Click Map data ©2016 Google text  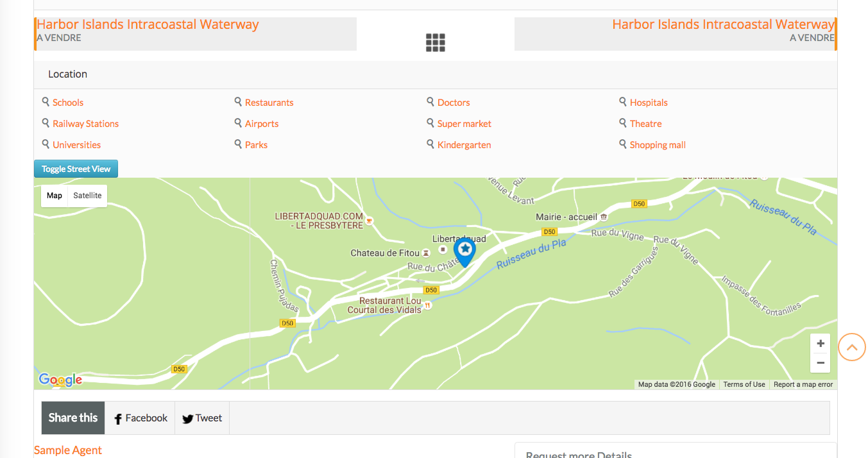(x=677, y=384)
